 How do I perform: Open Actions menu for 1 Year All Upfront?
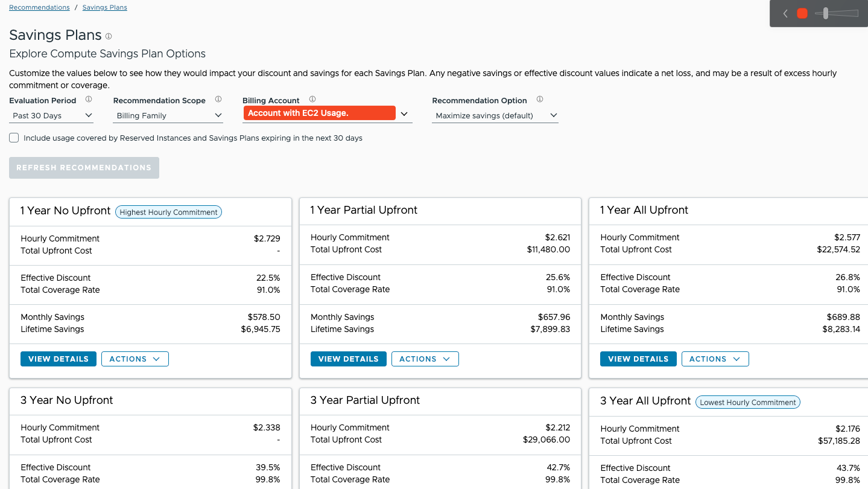click(x=715, y=359)
